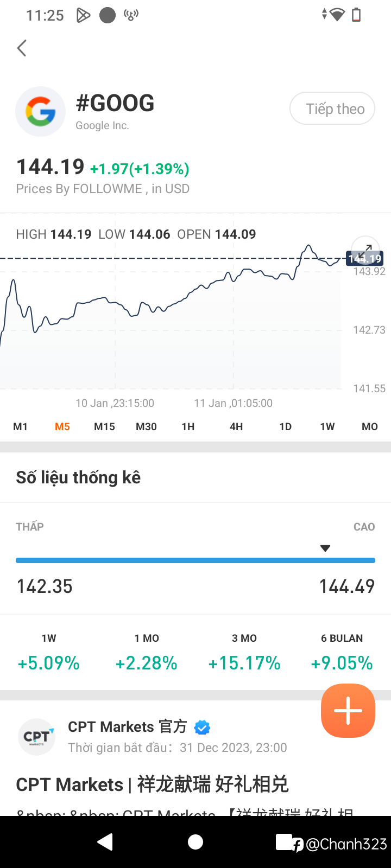
Task: Tap the orange plus floating button
Action: click(x=348, y=711)
